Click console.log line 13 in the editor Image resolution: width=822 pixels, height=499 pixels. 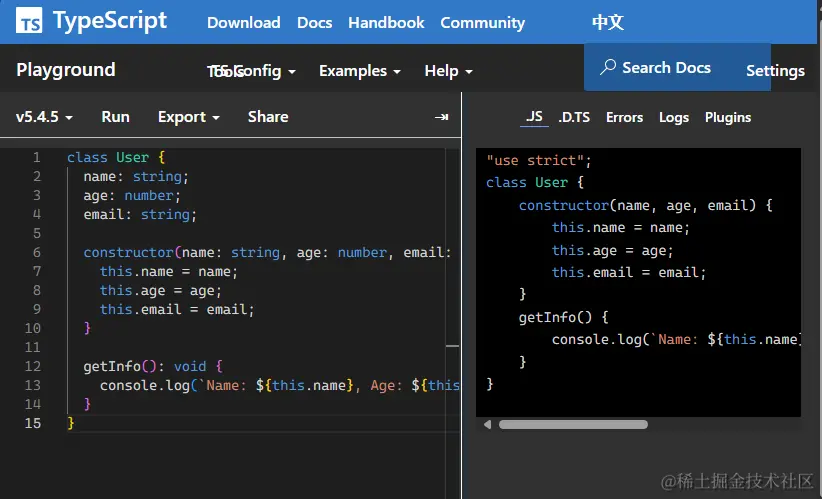(x=280, y=385)
